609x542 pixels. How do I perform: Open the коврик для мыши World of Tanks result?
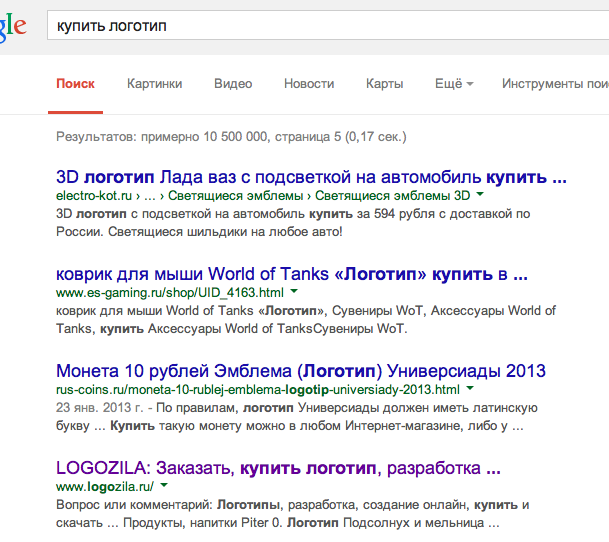click(x=292, y=274)
